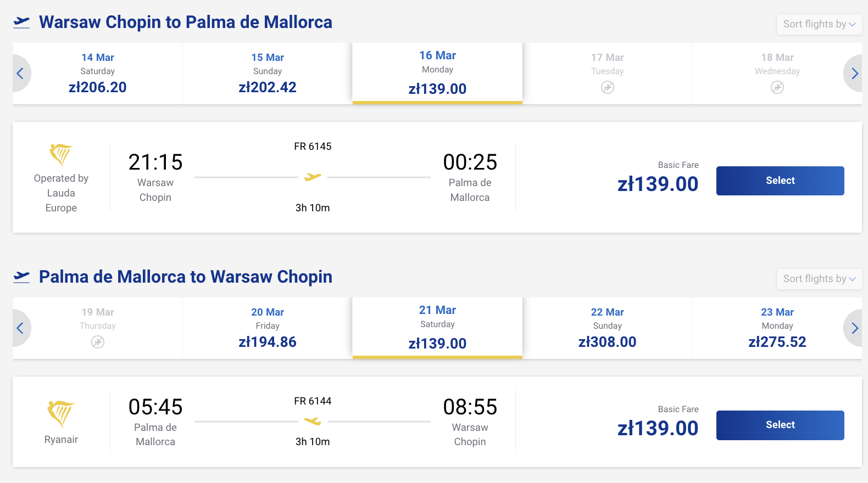Click the Ryanair harp logo on return flight
This screenshot has width=868, height=483.
click(61, 413)
